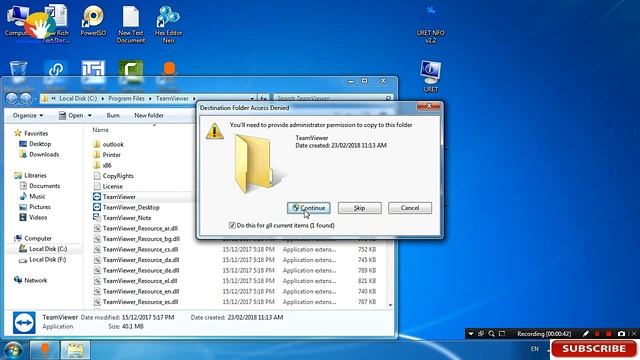Click the pencil icon on recorder bar
Viewport: 640px width, 360px height.
click(586, 334)
